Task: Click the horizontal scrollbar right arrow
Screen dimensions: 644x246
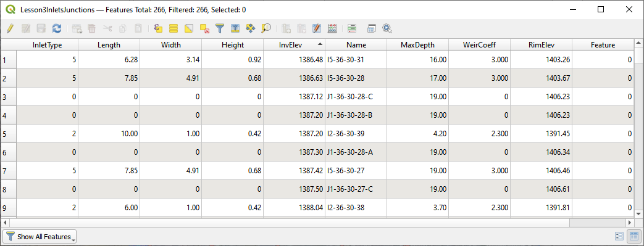Action: tap(630, 222)
